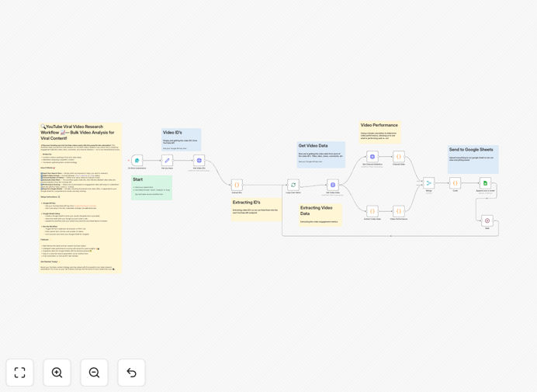Screen dimensions: 537x392
Task: Open the yellow Video Performance sticky note
Action: coord(379,132)
